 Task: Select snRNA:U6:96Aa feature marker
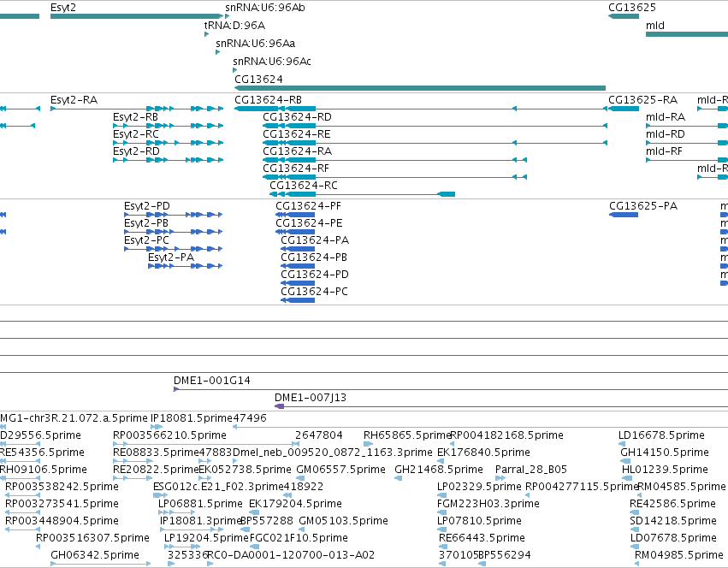218,52
